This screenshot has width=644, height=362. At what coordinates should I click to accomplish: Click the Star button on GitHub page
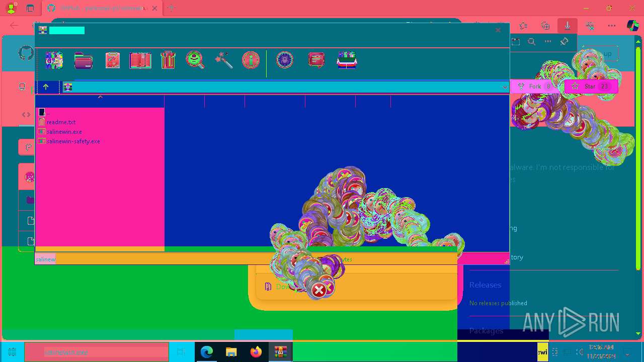click(x=591, y=86)
